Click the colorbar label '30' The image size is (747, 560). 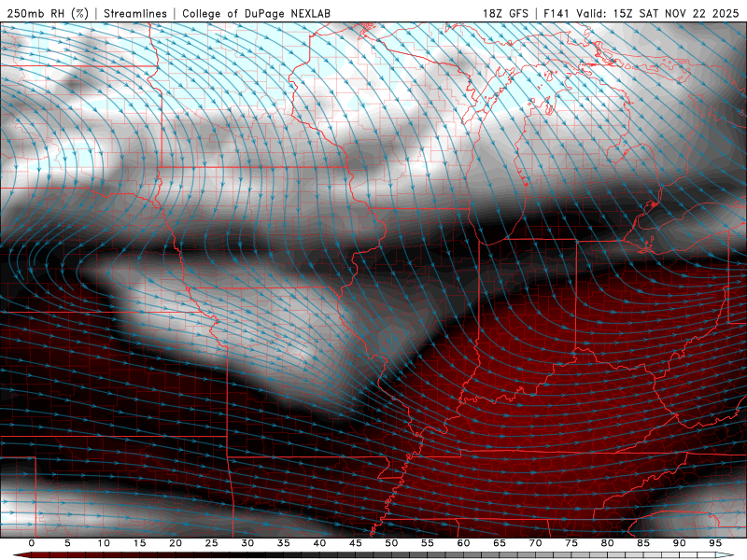click(x=247, y=543)
